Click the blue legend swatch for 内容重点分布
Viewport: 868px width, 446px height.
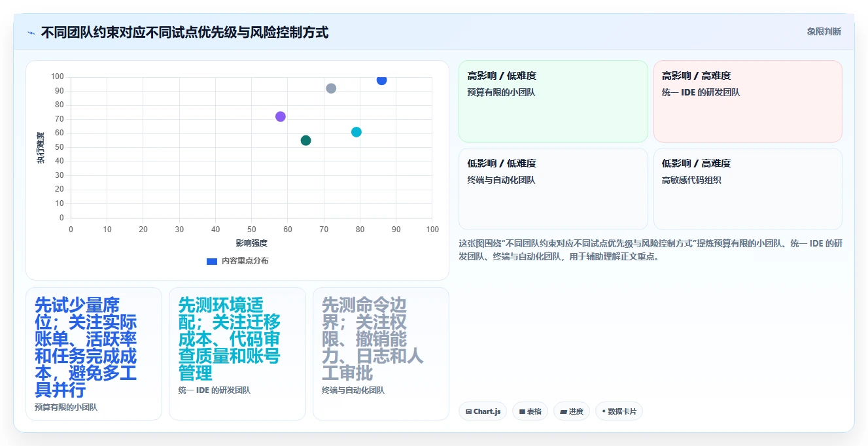(x=212, y=261)
